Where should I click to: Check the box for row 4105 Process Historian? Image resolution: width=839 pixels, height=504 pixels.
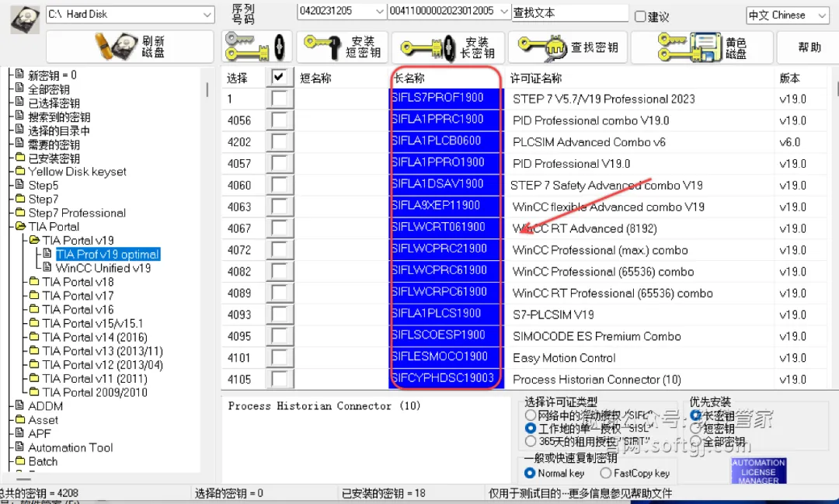(x=280, y=379)
